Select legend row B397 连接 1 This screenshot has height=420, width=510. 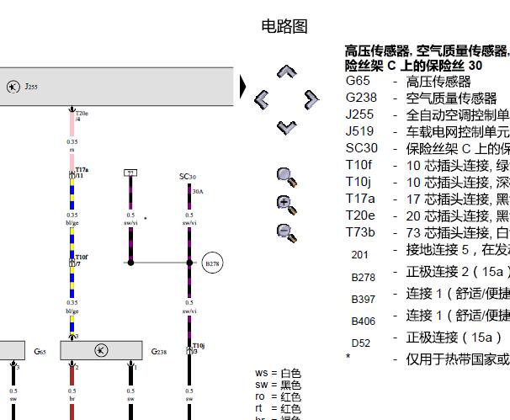pos(430,295)
